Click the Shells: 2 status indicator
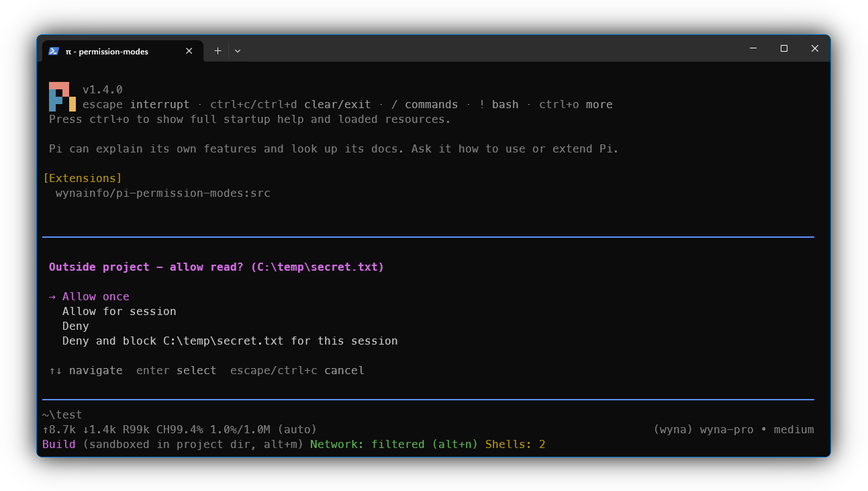Image resolution: width=868 pixels, height=491 pixels. click(x=516, y=445)
